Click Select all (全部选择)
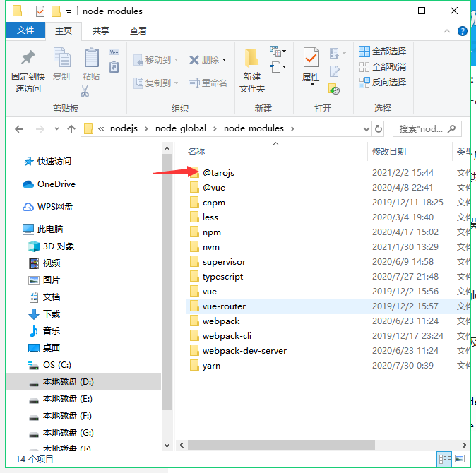 tap(382, 52)
